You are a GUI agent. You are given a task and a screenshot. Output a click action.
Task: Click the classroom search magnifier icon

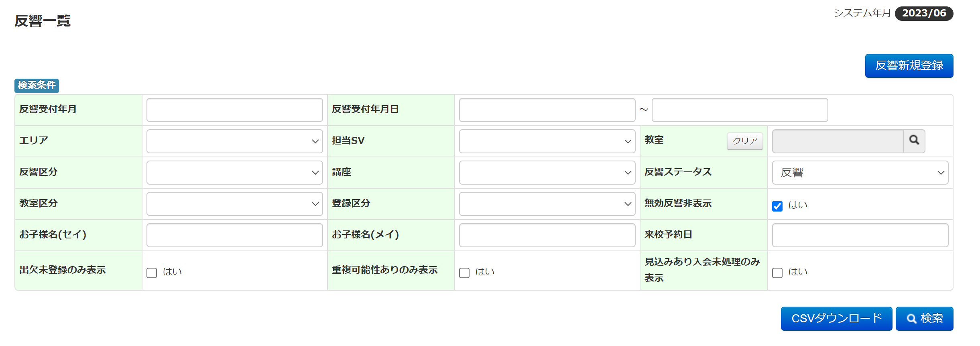(x=914, y=140)
